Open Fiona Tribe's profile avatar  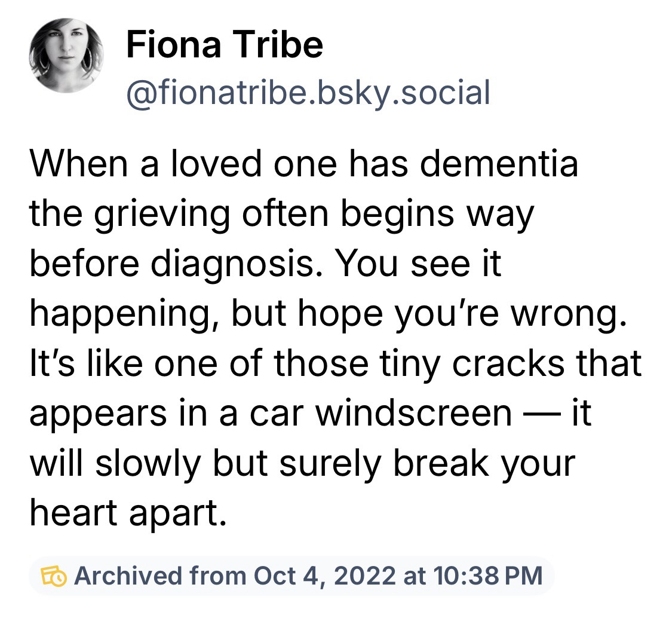pos(66,56)
